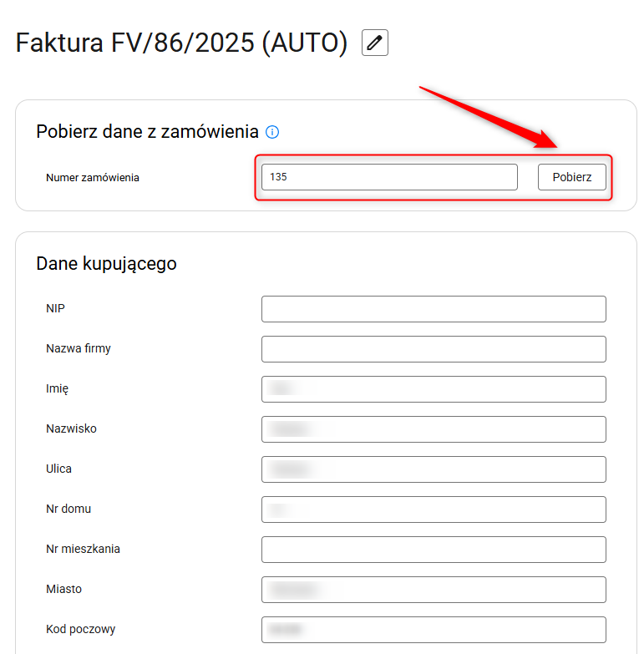Click the blue info icon near Pobierz dane
Screen dimensions: 644x654
tap(272, 132)
